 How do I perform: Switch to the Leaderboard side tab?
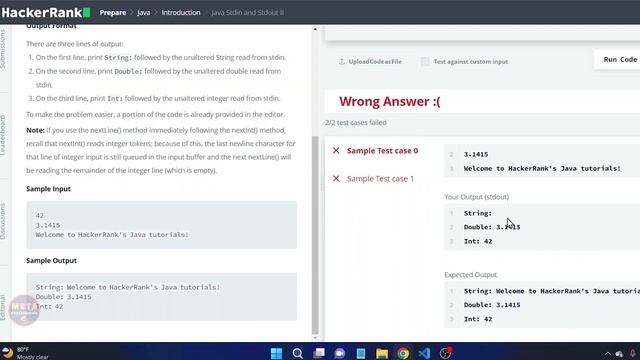click(3, 135)
